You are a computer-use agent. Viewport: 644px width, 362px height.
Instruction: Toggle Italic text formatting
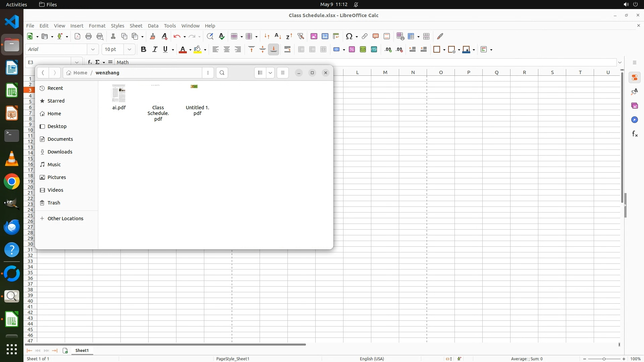coord(155,49)
